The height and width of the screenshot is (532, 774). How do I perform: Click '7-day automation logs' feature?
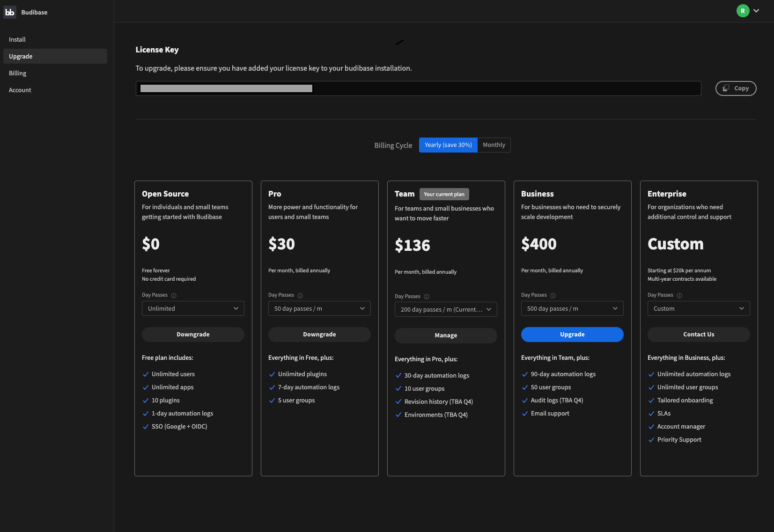coord(309,387)
